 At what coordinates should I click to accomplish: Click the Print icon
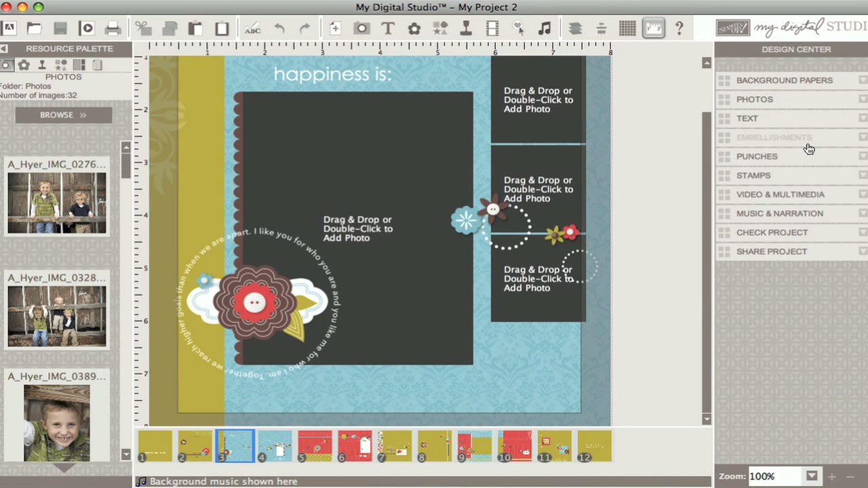coord(113,28)
